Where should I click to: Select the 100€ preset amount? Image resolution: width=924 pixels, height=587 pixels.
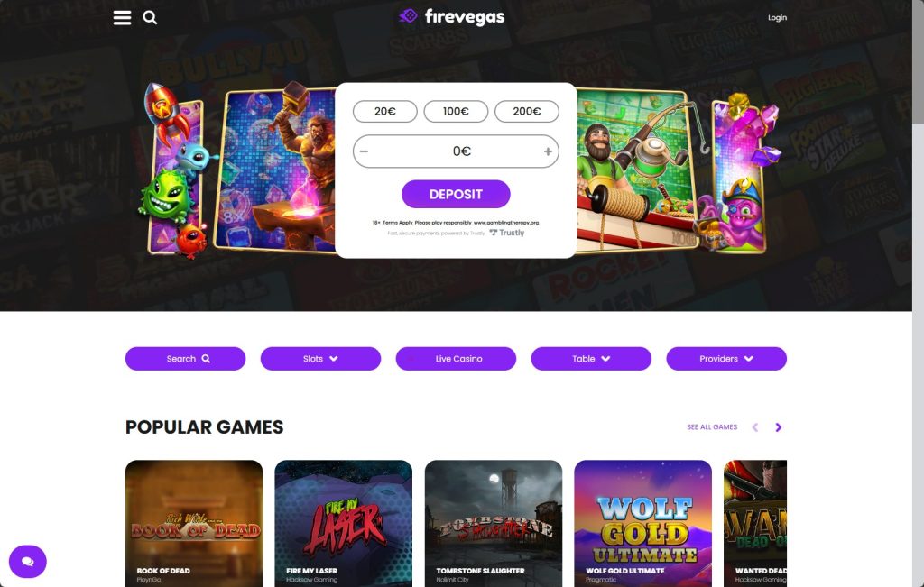[x=456, y=111]
